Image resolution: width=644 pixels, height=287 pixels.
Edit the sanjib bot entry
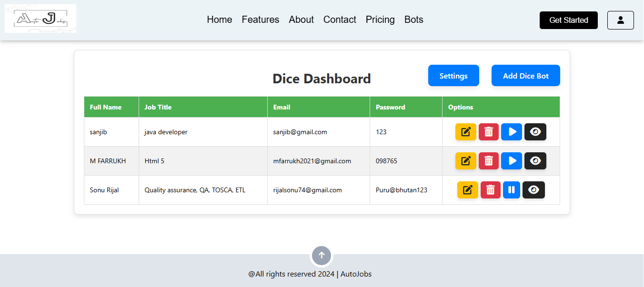click(465, 132)
